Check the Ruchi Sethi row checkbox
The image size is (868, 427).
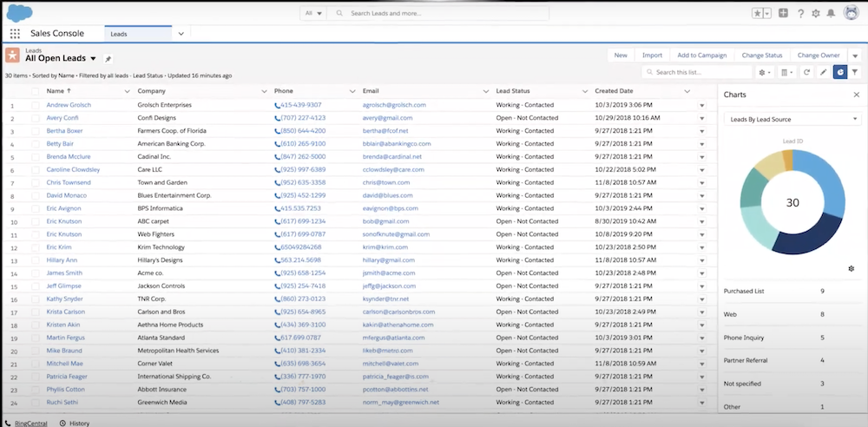[36, 403]
